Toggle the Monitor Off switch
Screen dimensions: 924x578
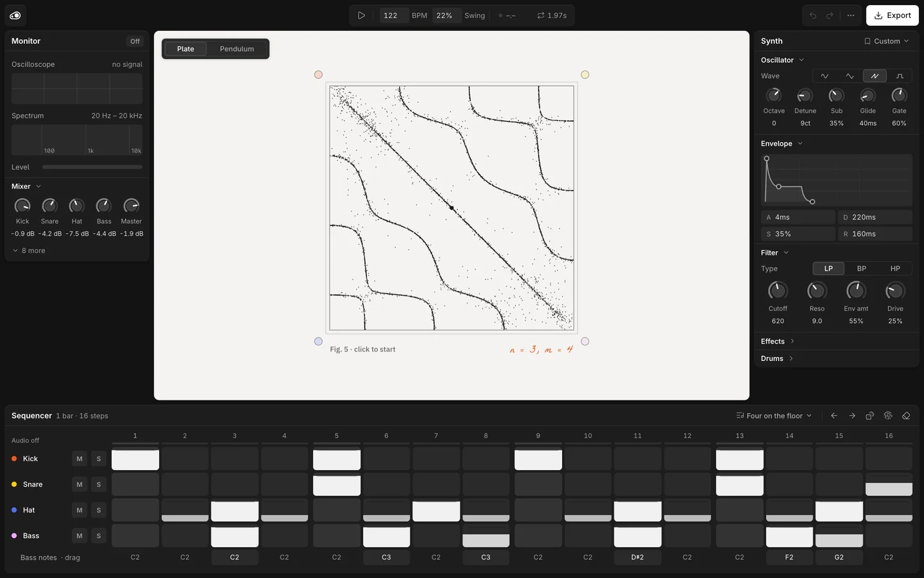135,41
